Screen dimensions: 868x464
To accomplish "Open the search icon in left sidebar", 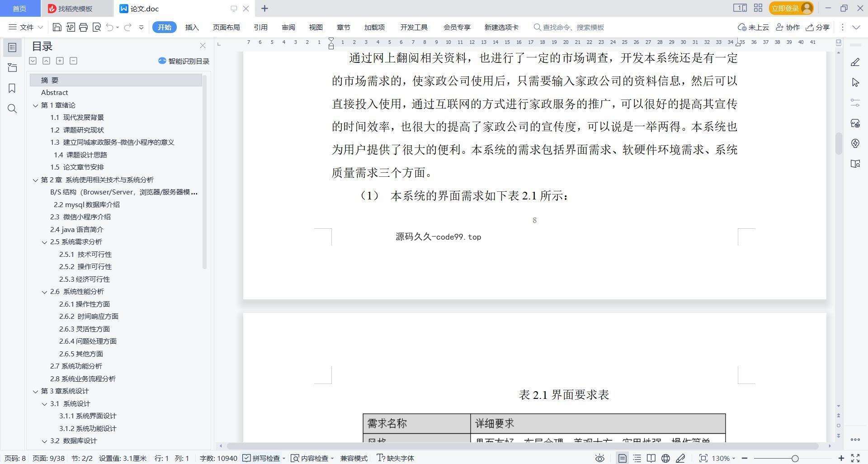I will [x=12, y=109].
